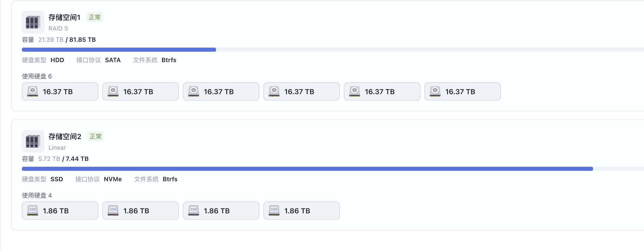Select the fifth 16.37 TB disk chip

382,91
